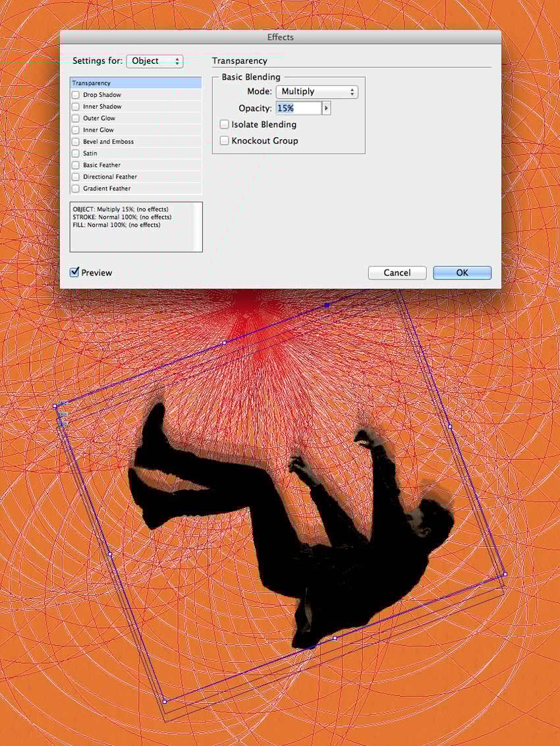This screenshot has height=746, width=560.
Task: Toggle the Inner Glow checkbox
Action: pos(76,130)
